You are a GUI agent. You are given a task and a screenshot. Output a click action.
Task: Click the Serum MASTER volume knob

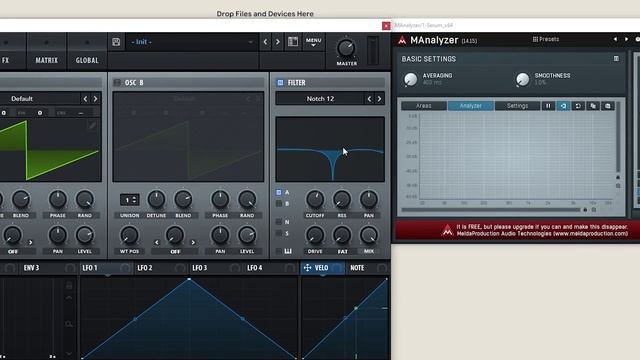click(x=346, y=49)
